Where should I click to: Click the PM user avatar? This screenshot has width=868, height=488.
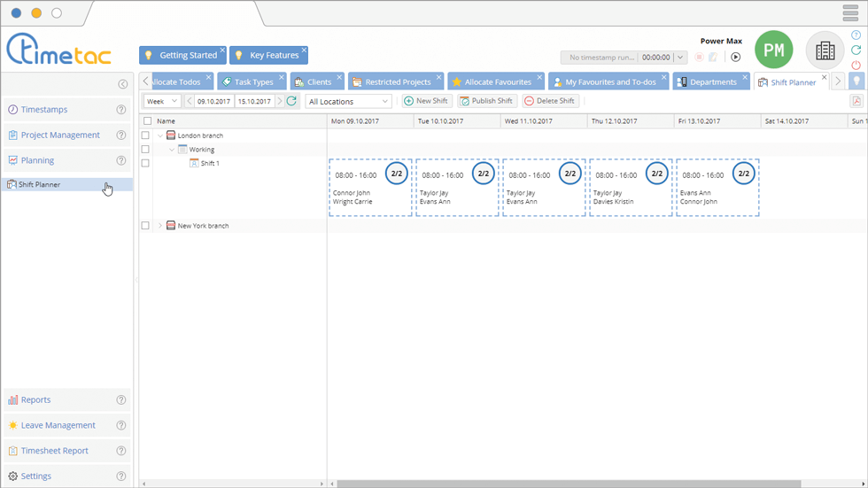pyautogui.click(x=774, y=50)
